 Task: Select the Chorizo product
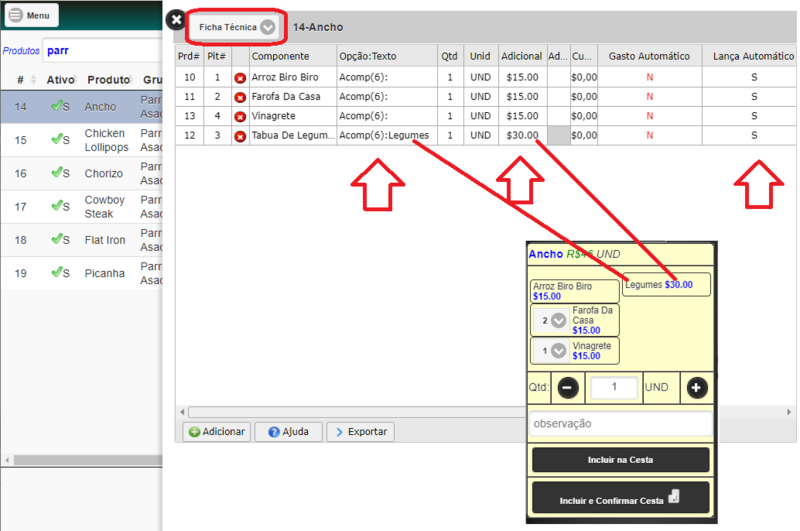[82, 173]
